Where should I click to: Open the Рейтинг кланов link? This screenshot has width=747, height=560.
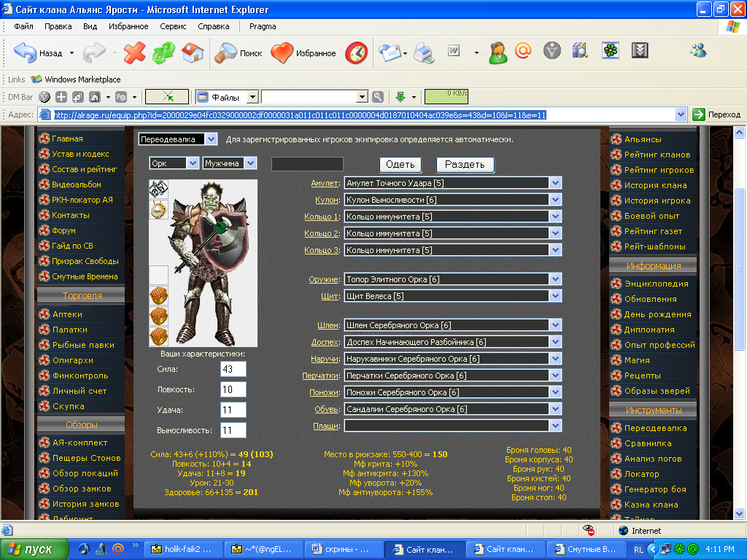[657, 155]
